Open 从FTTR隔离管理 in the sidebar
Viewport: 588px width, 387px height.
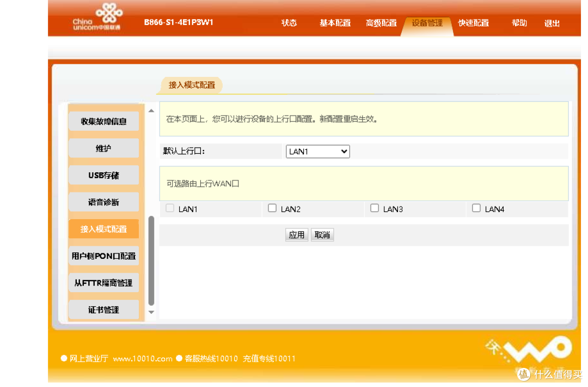tap(103, 283)
